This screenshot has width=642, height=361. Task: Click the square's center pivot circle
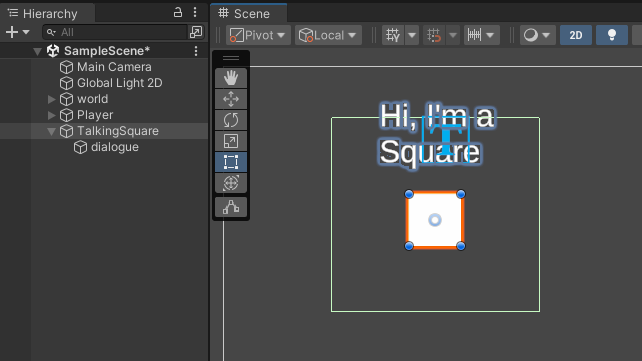435,220
